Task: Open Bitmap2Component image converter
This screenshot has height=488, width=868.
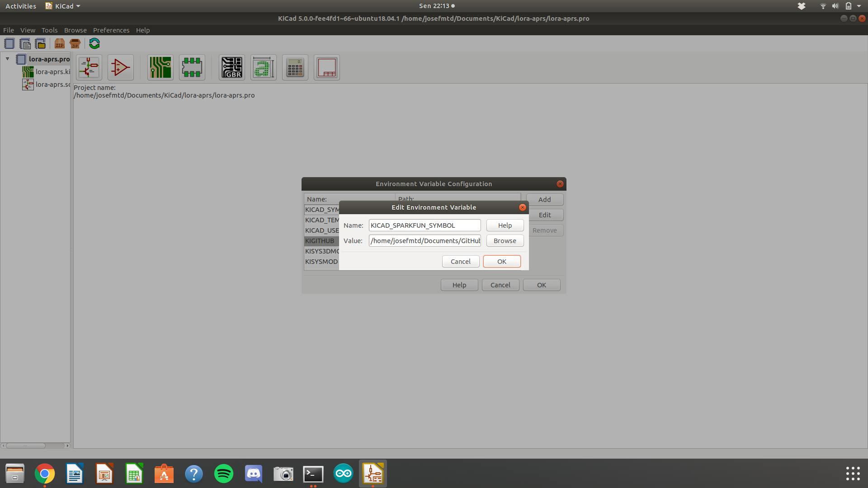Action: [x=263, y=67]
